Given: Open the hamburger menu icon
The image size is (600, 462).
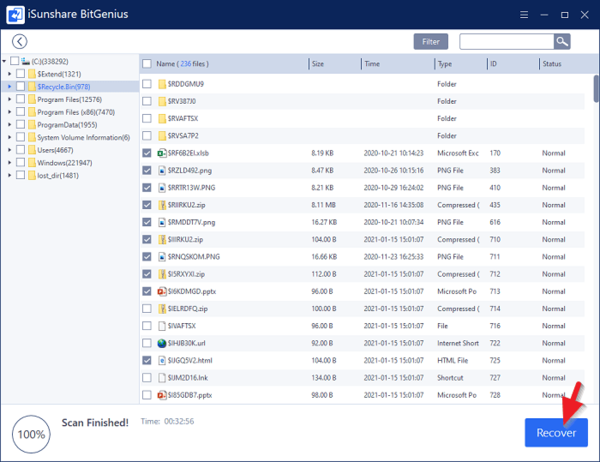Looking at the screenshot, I should coord(524,15).
